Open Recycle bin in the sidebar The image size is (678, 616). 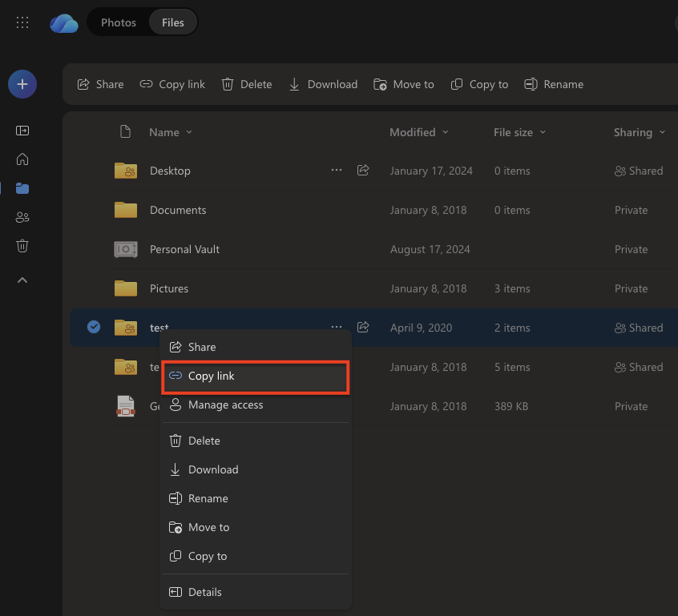click(22, 246)
